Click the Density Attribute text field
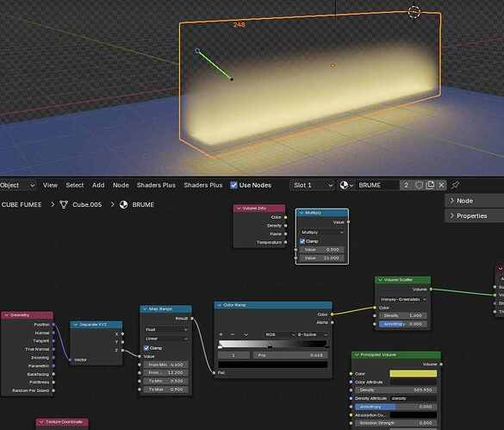The image size is (504, 430). pos(413,398)
